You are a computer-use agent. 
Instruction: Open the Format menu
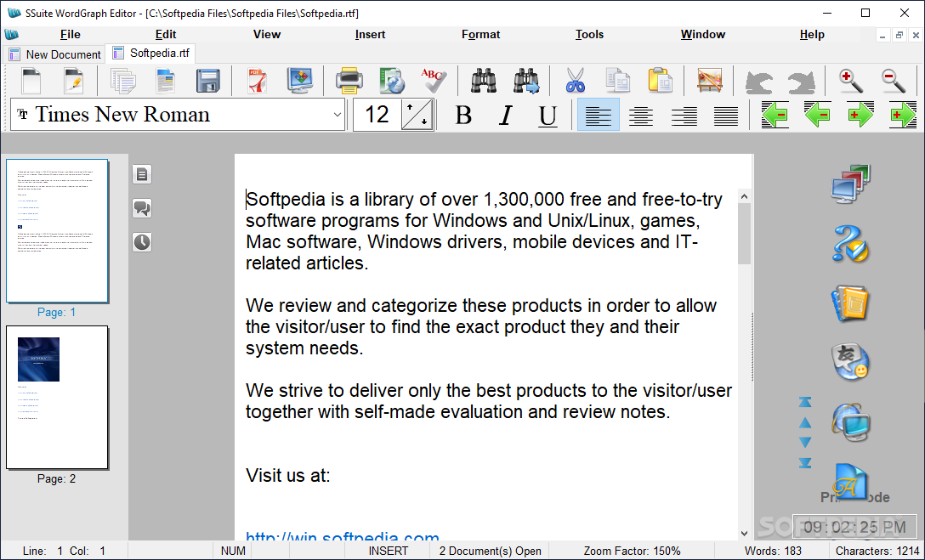click(x=480, y=34)
